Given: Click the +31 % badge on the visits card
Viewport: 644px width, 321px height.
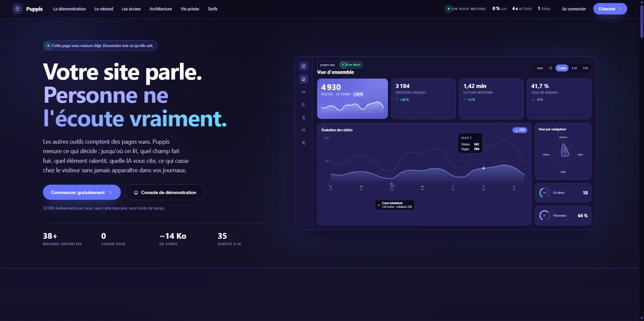Looking at the screenshot, I should 358,94.
